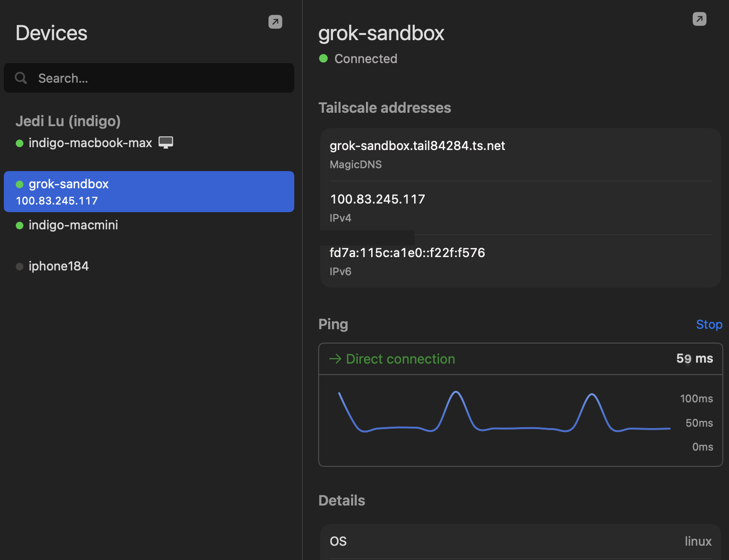Click the Ping section heading
The image size is (729, 560).
(333, 324)
